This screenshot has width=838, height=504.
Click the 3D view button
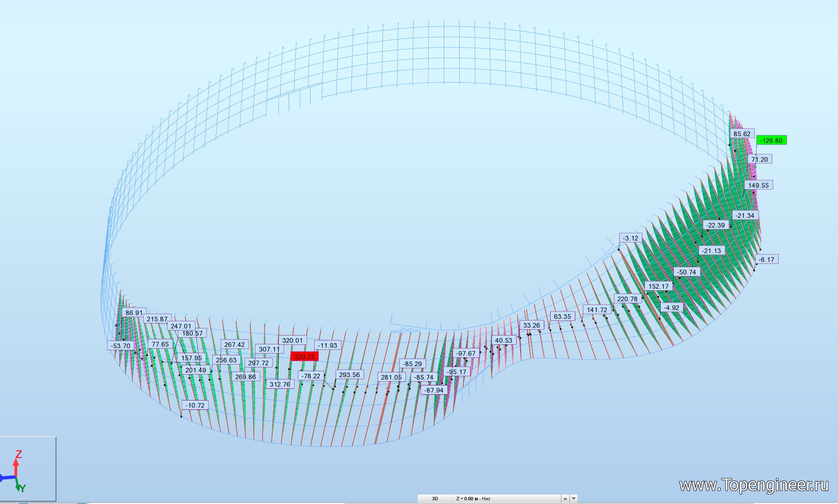435,499
